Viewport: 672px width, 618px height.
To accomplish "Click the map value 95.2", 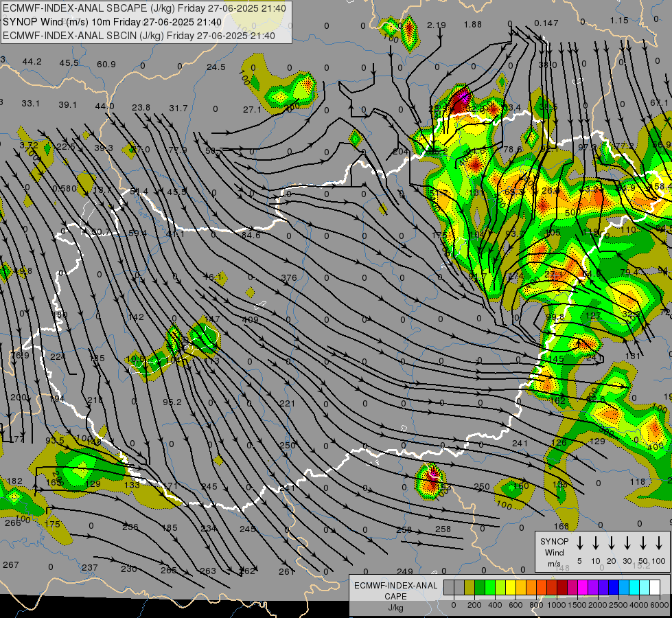I will point(172,402).
